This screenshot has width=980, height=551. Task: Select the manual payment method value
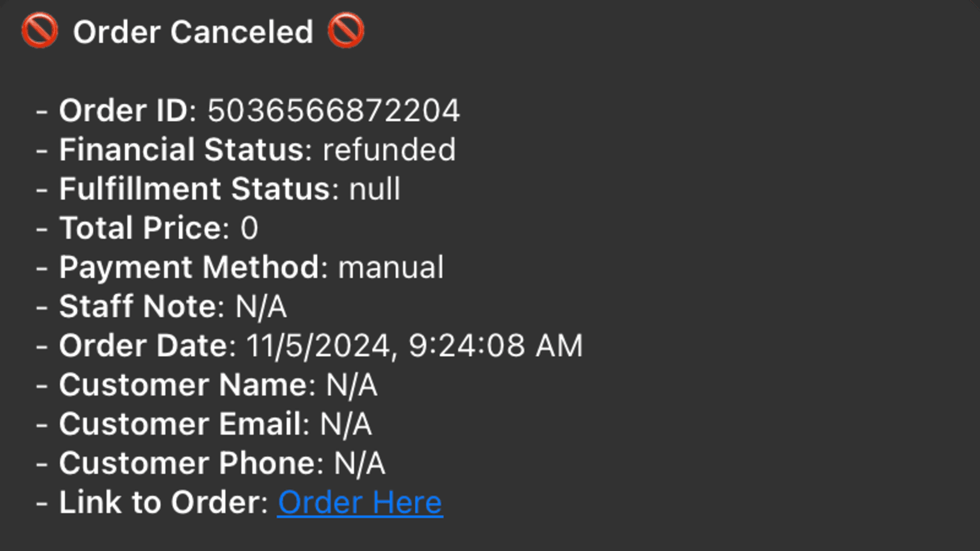pyautogui.click(x=391, y=268)
